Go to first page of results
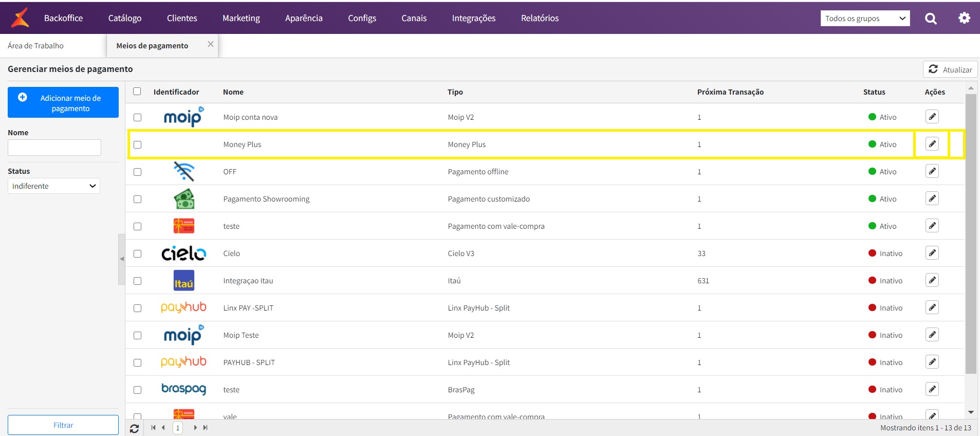This screenshot has width=980, height=436. point(153,427)
